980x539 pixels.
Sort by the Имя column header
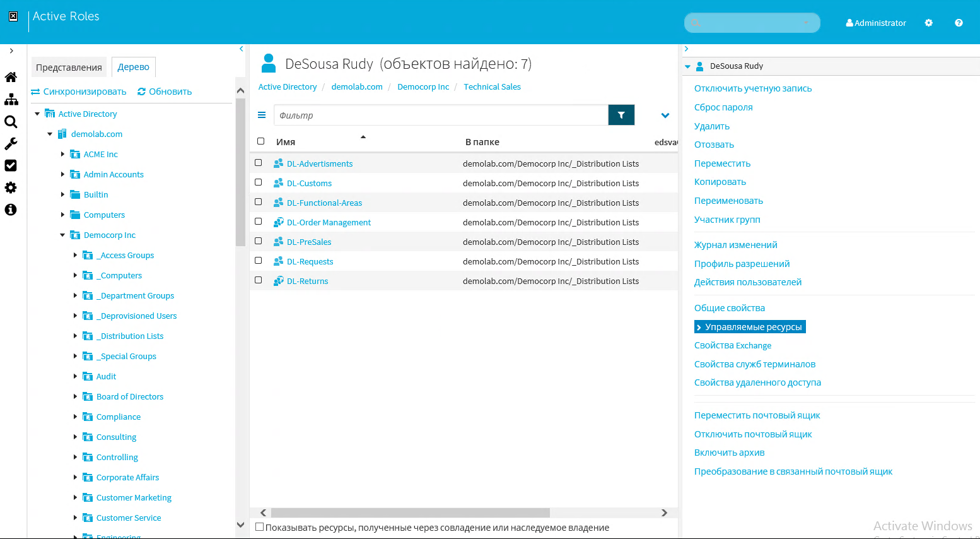point(286,142)
